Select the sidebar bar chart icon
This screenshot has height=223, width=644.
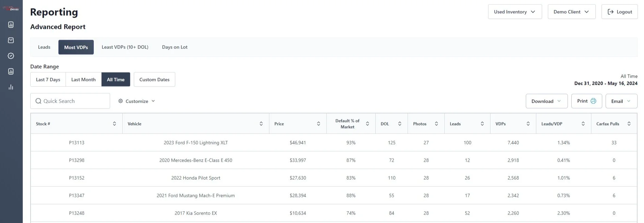coord(11,87)
